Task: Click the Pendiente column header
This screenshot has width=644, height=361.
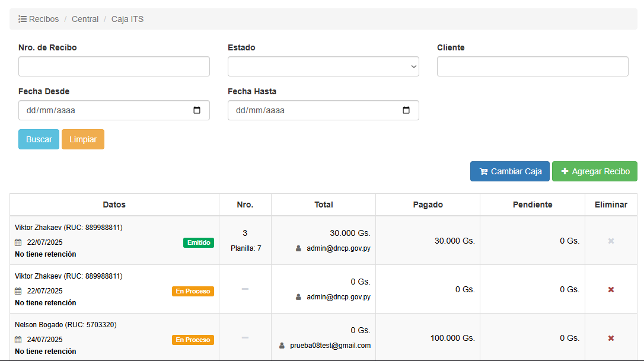Action: pos(532,205)
